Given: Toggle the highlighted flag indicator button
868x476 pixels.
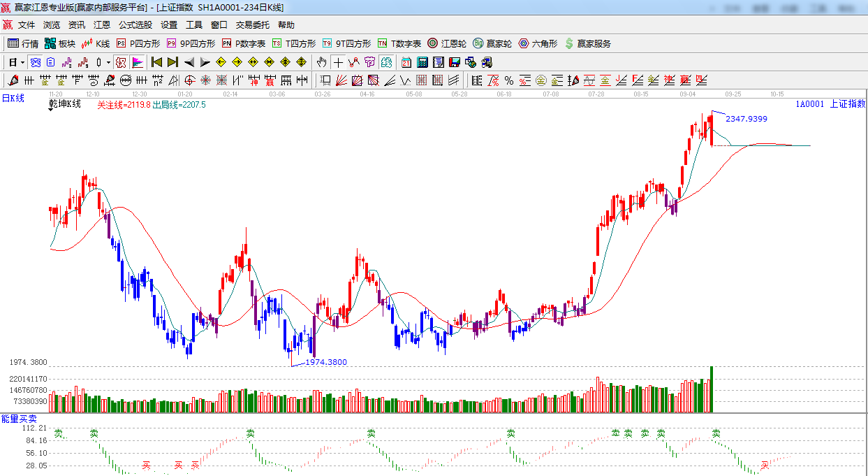Looking at the screenshot, I should point(138,62).
